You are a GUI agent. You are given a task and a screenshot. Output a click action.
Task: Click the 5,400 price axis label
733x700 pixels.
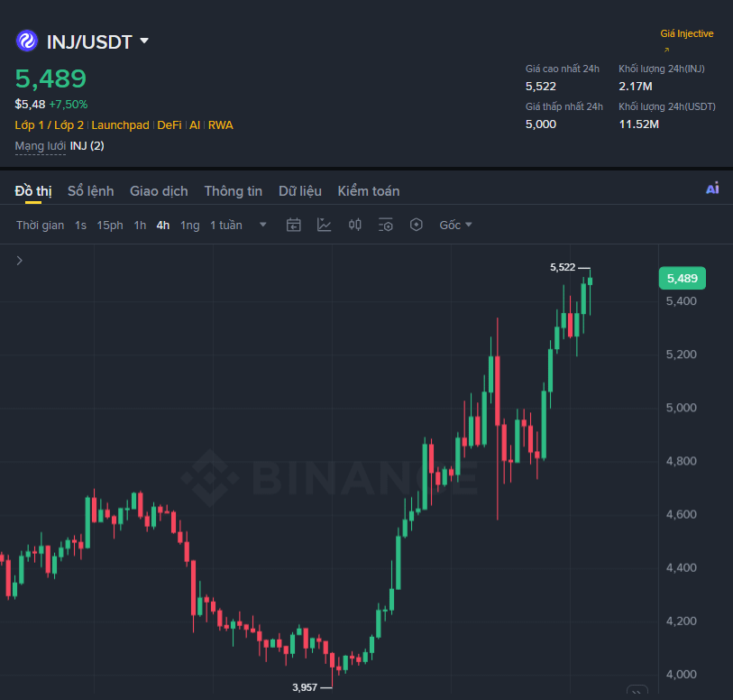click(681, 301)
